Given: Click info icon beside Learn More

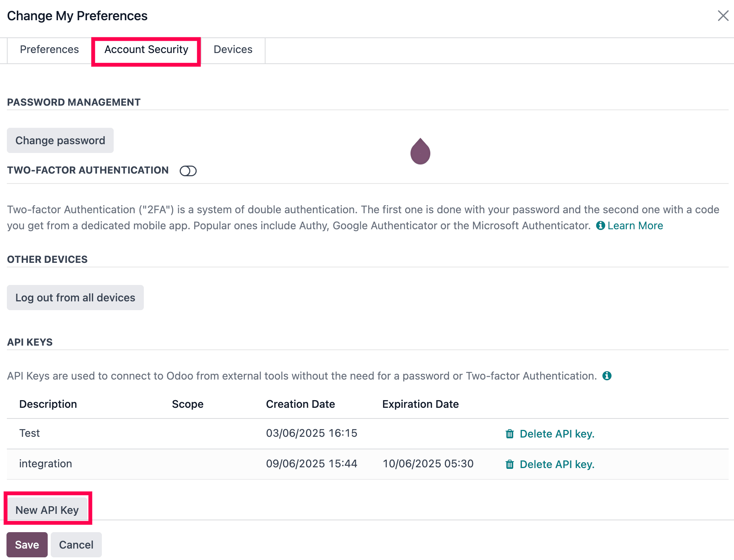Looking at the screenshot, I should 600,225.
